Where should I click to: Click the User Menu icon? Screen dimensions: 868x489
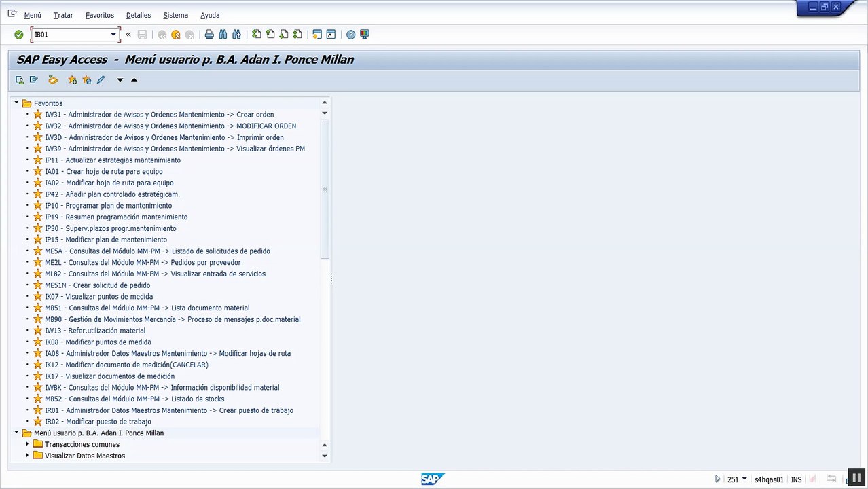coord(20,80)
